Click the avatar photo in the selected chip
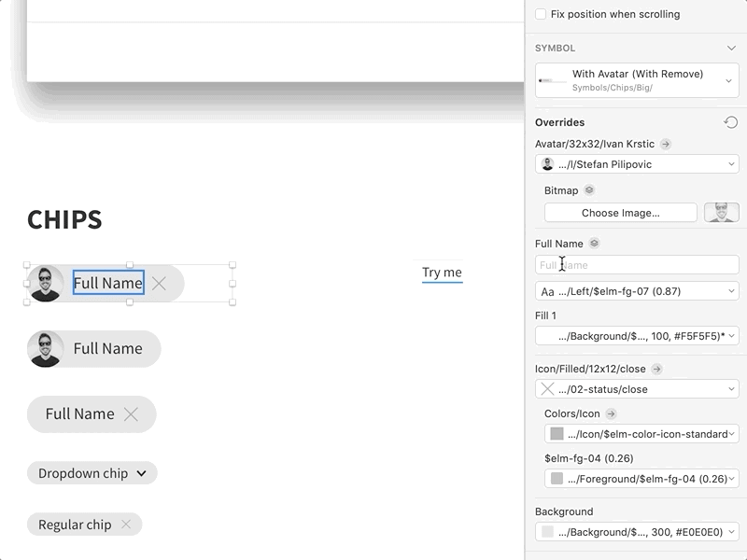This screenshot has width=747, height=560. tap(45, 284)
